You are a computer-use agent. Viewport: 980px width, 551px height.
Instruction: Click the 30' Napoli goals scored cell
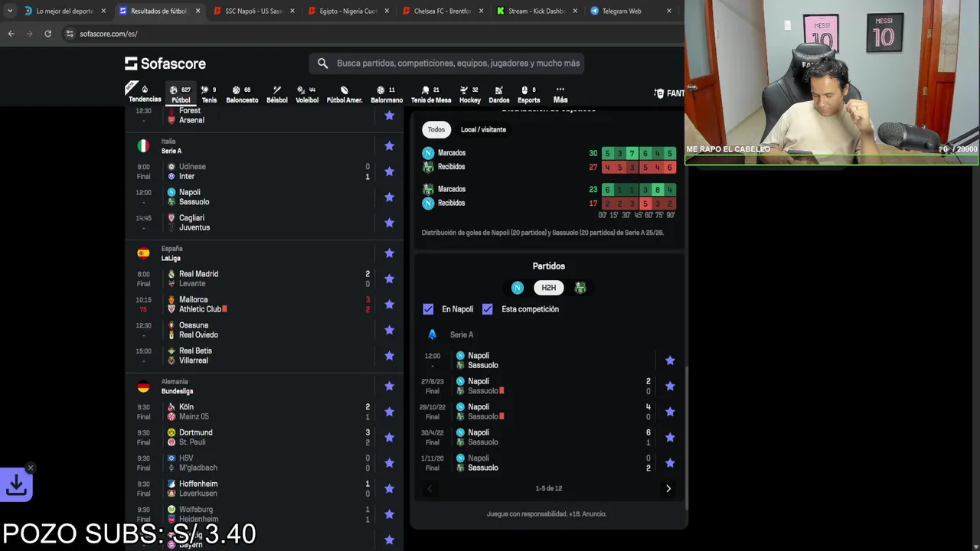point(632,153)
